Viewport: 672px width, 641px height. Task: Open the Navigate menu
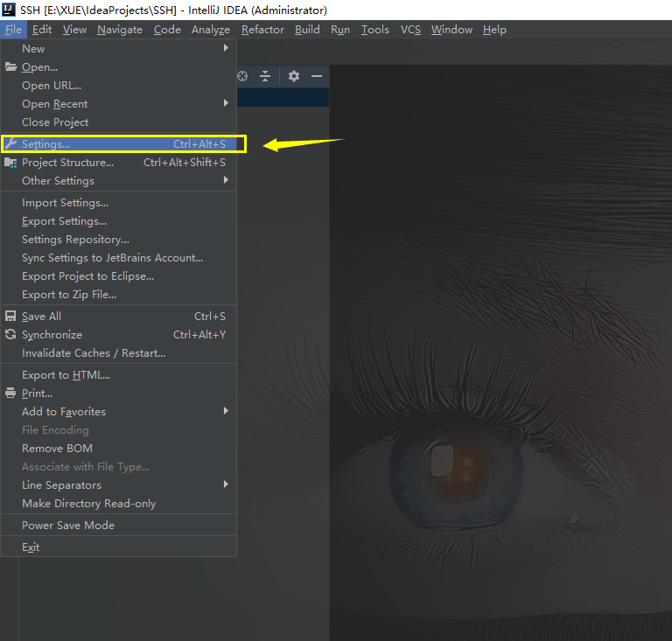[x=120, y=30]
